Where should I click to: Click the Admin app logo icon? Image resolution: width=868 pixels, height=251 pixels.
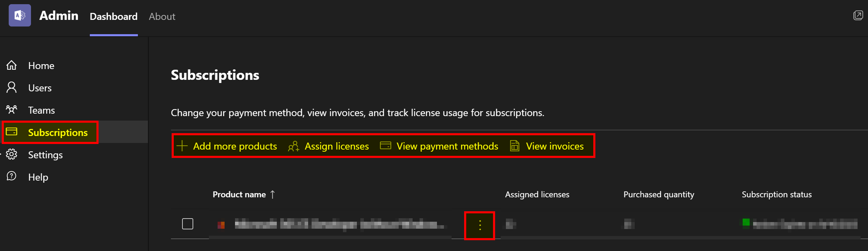(x=19, y=15)
